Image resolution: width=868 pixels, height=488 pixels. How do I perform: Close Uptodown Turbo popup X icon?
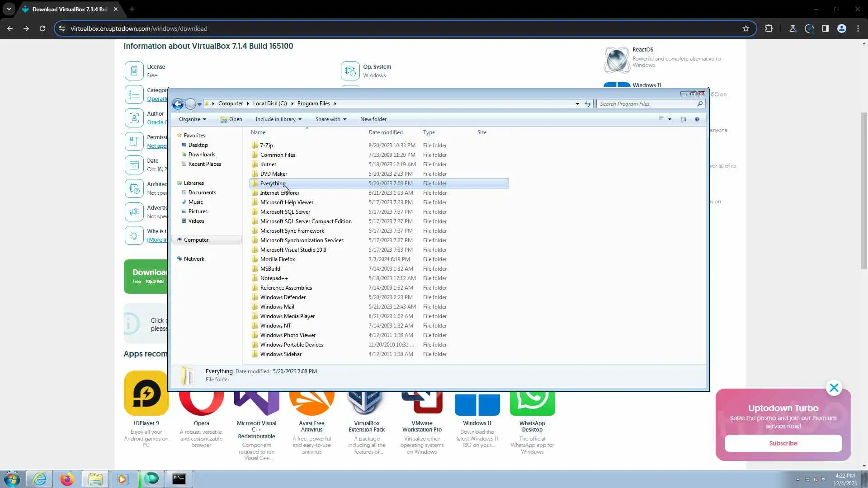pos(834,388)
